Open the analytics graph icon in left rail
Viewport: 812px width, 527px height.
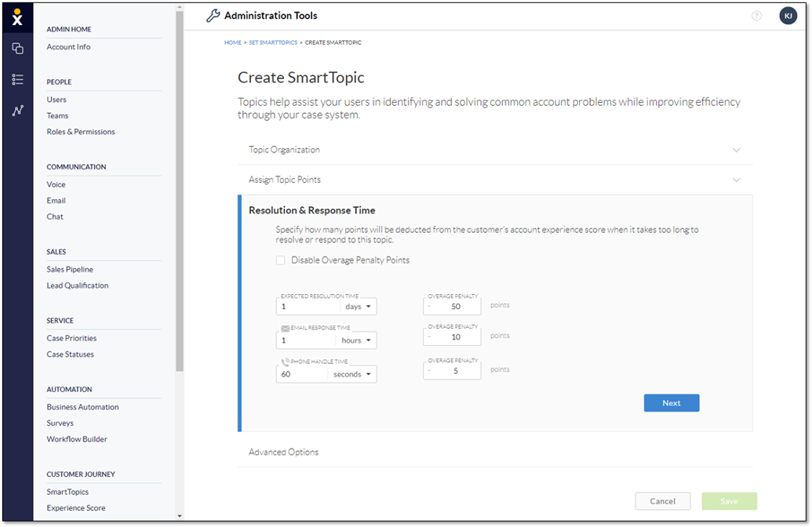pos(17,111)
